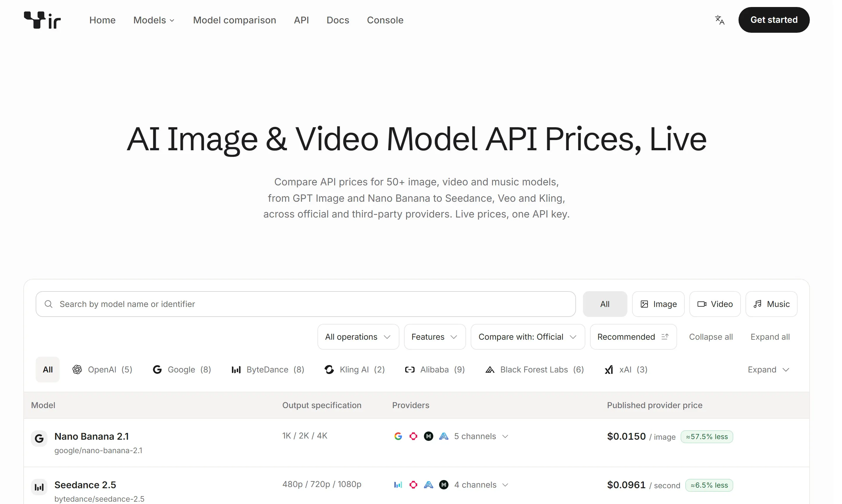
Task: Filter by Kling AI (2) vendor
Action: [x=355, y=370]
